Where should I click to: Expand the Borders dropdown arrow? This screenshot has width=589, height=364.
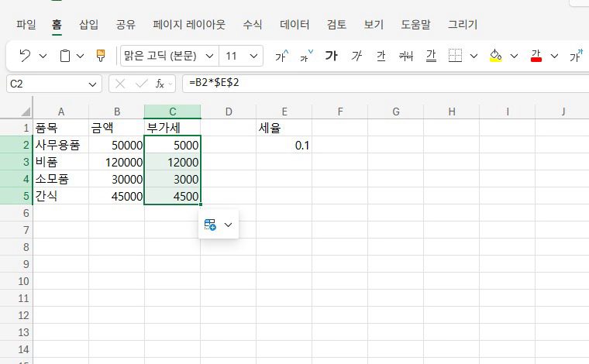coord(474,57)
